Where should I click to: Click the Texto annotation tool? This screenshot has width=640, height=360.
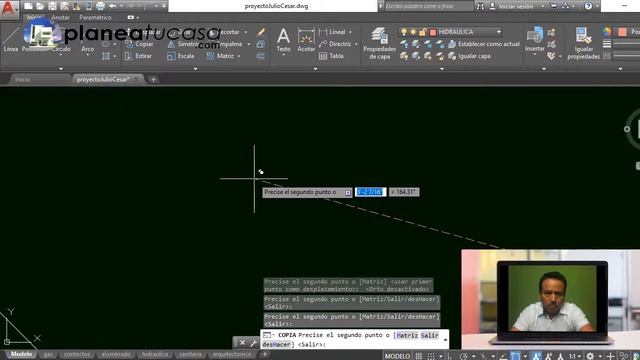point(283,40)
